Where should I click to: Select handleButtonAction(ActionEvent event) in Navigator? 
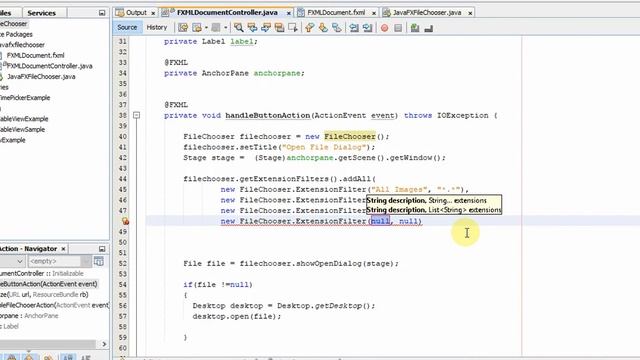pyautogui.click(x=49, y=284)
